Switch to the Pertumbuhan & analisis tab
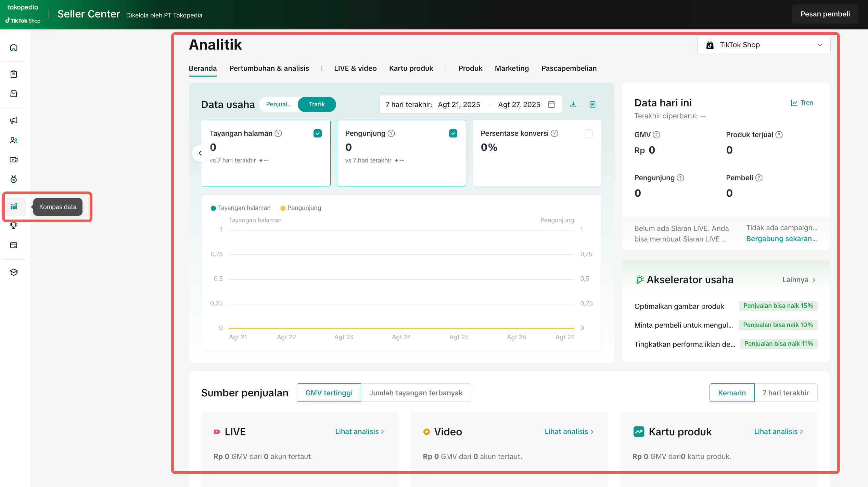 click(x=269, y=68)
